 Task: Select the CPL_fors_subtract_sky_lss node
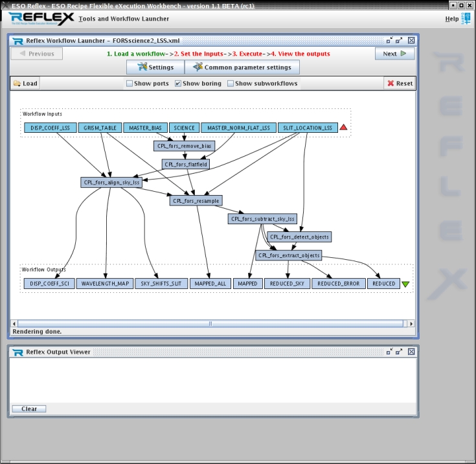(262, 219)
